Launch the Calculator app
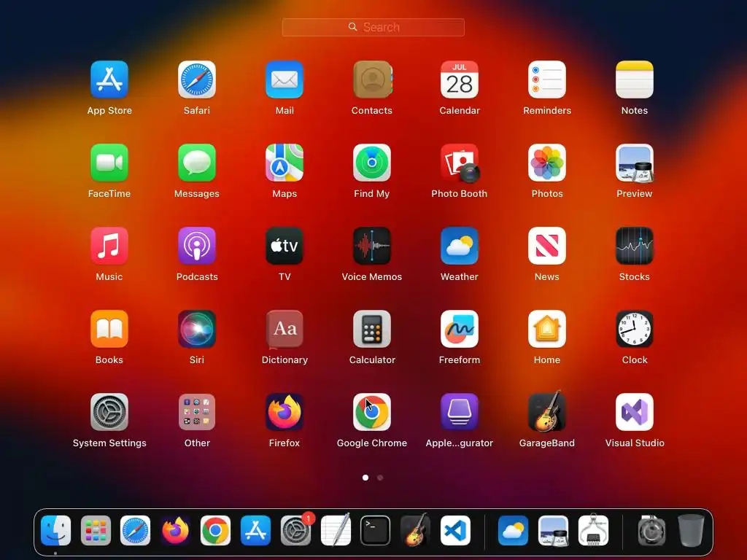 [x=372, y=329]
